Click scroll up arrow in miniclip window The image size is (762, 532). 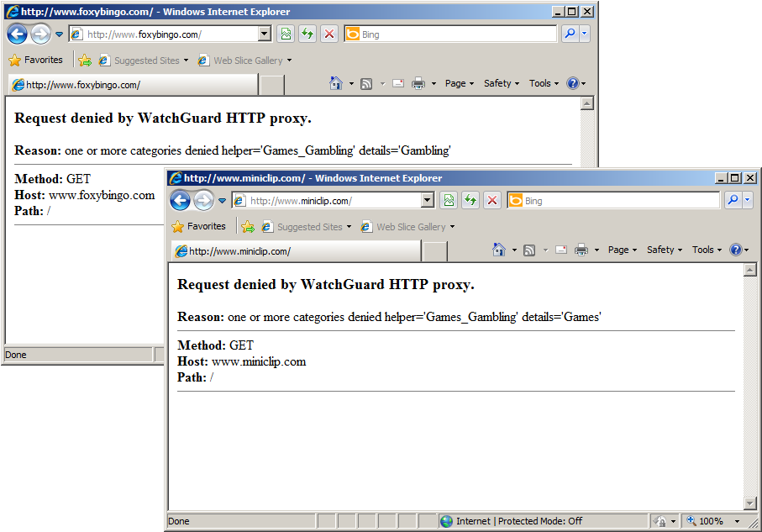(750, 270)
